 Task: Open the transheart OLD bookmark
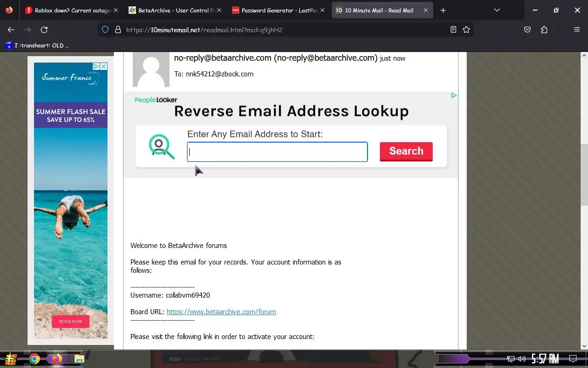[37, 45]
